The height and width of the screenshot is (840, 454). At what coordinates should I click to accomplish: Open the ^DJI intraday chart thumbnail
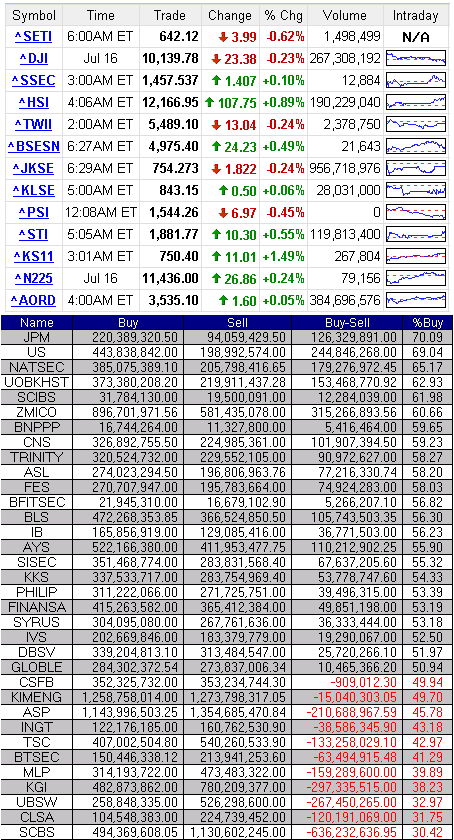416,58
